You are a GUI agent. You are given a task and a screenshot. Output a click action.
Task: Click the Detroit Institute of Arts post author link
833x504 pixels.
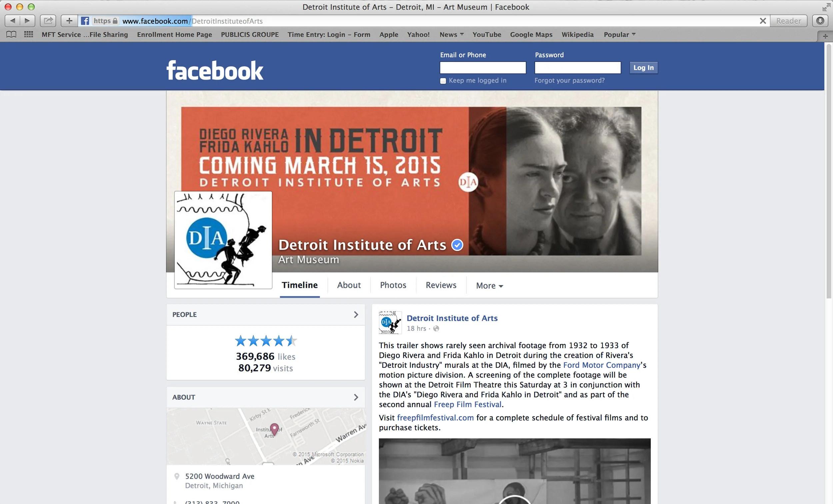[x=452, y=318]
